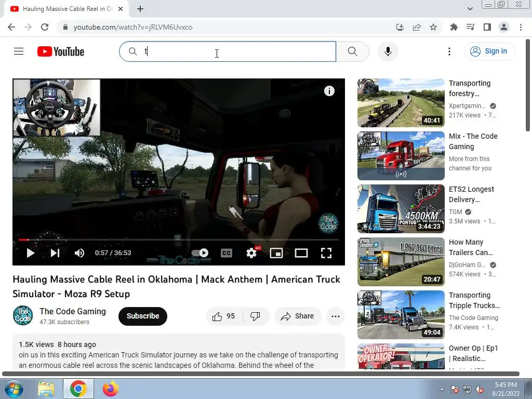
Task: Open more actions ellipsis under video
Action: click(336, 316)
